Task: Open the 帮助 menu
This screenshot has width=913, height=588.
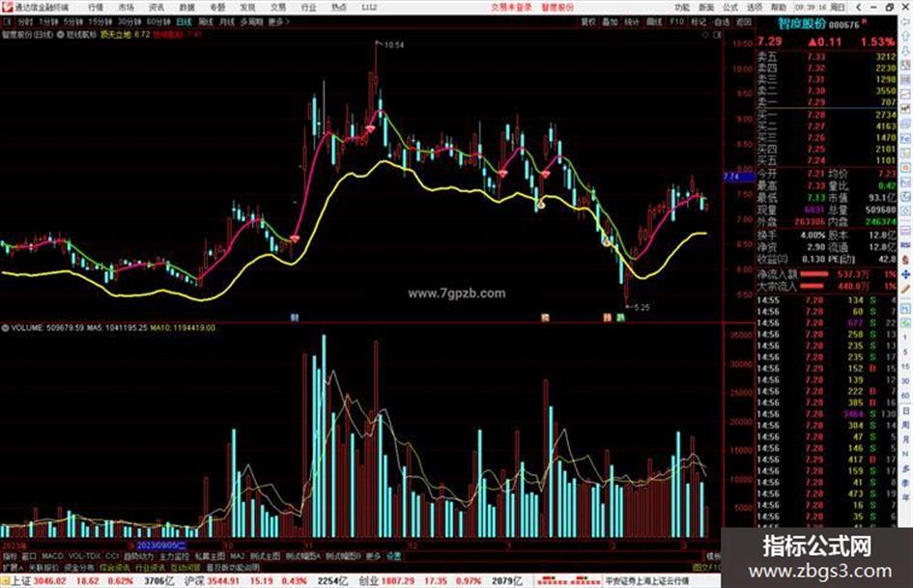Action: tap(779, 8)
